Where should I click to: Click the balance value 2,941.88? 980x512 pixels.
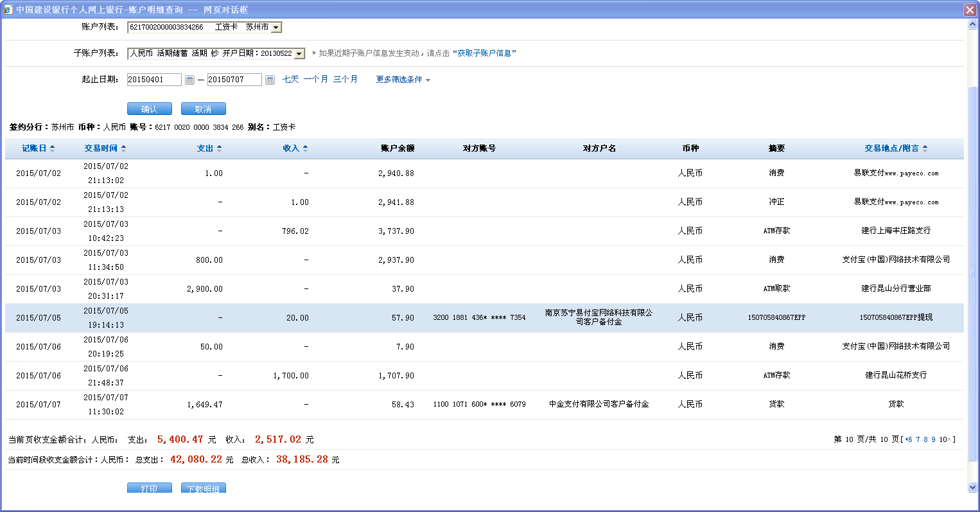(396, 202)
